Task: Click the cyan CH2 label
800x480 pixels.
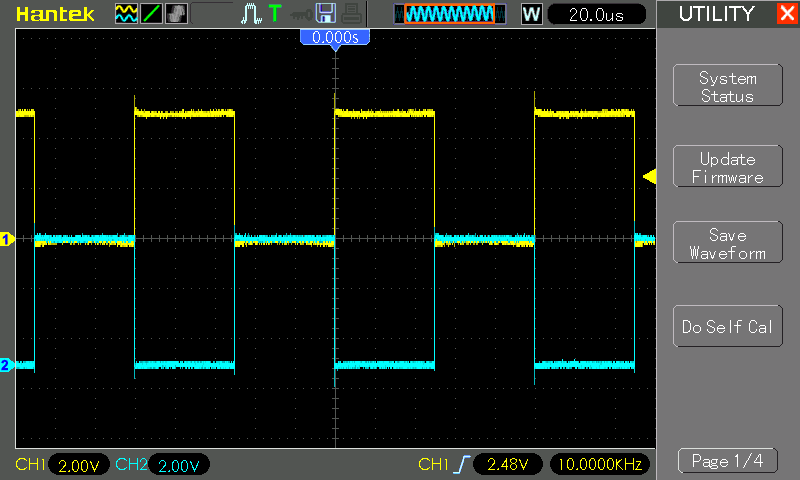Action: pos(131,464)
